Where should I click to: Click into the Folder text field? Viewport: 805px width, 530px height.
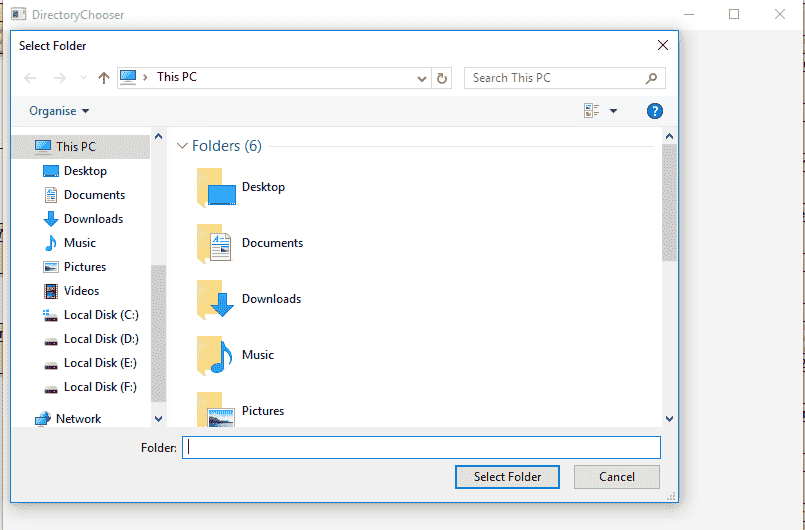(x=421, y=447)
